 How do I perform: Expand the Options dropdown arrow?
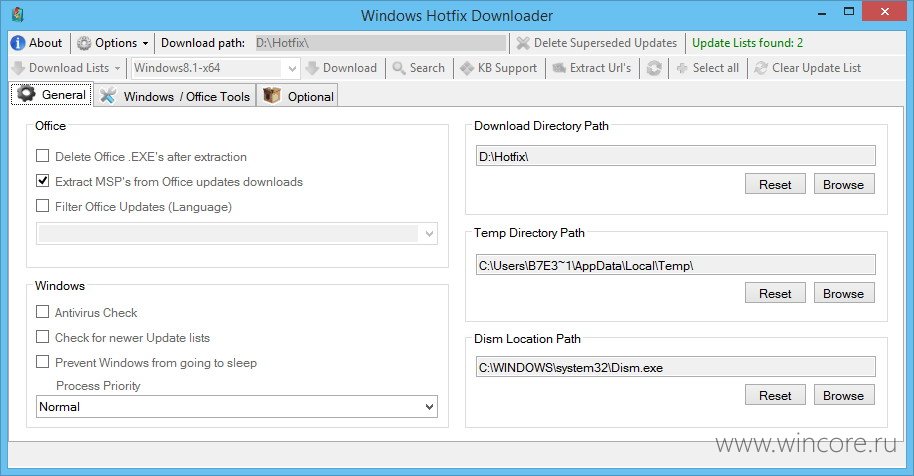(x=146, y=44)
